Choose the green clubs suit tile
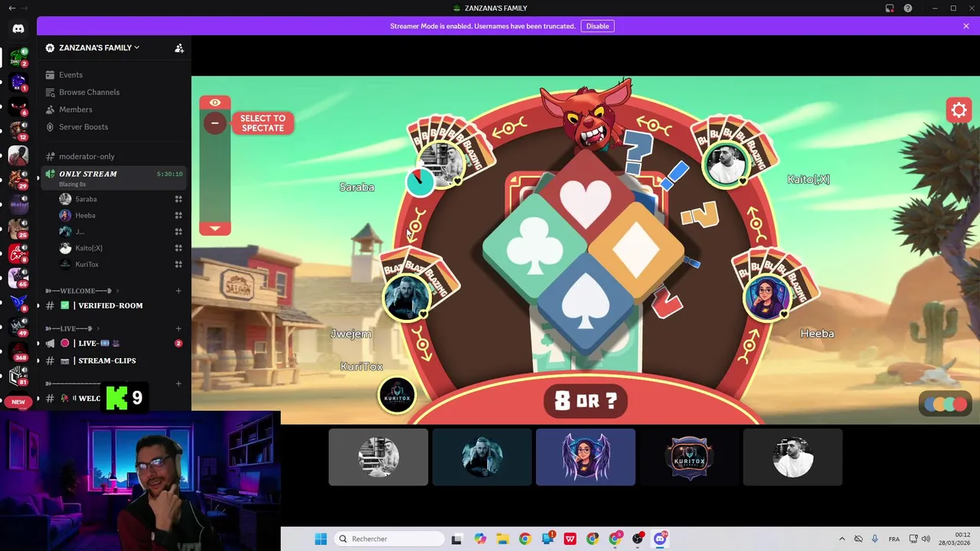 point(534,249)
